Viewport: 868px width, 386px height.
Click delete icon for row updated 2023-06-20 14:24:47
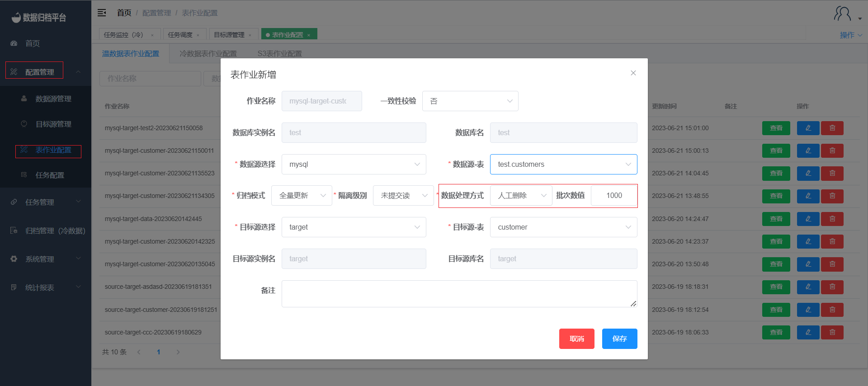pos(832,219)
